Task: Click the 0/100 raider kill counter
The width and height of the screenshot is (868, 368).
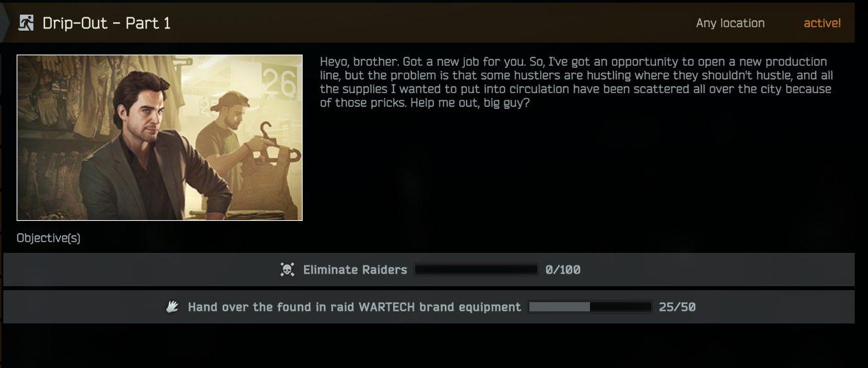Action: pyautogui.click(x=563, y=270)
